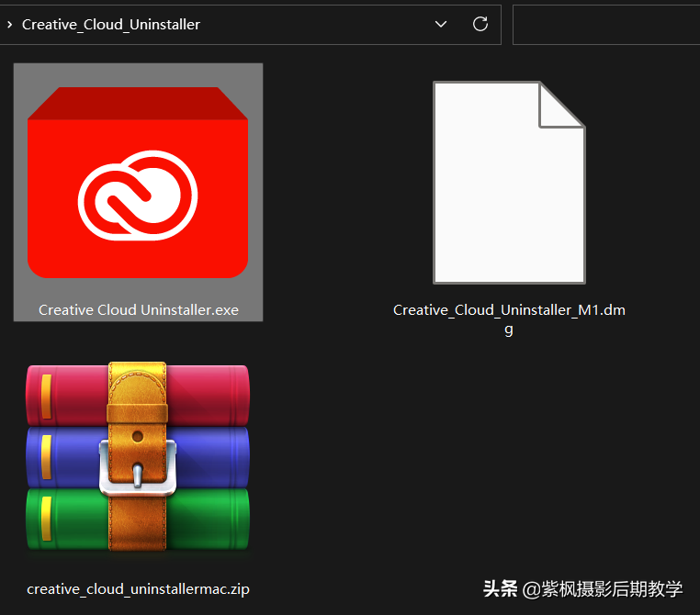Select the Creative Cloud Uninstaller.exe icon
Screen dimensions: 700x615
pyautogui.click(x=138, y=183)
